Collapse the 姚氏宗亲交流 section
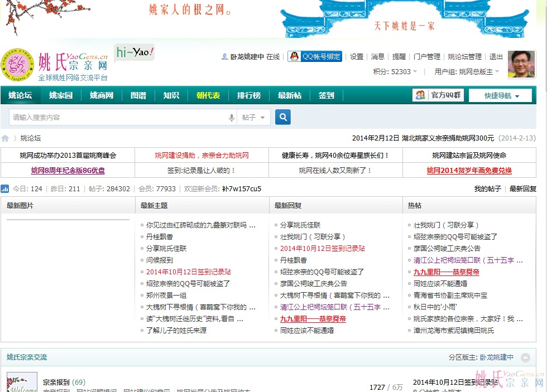 point(525,357)
